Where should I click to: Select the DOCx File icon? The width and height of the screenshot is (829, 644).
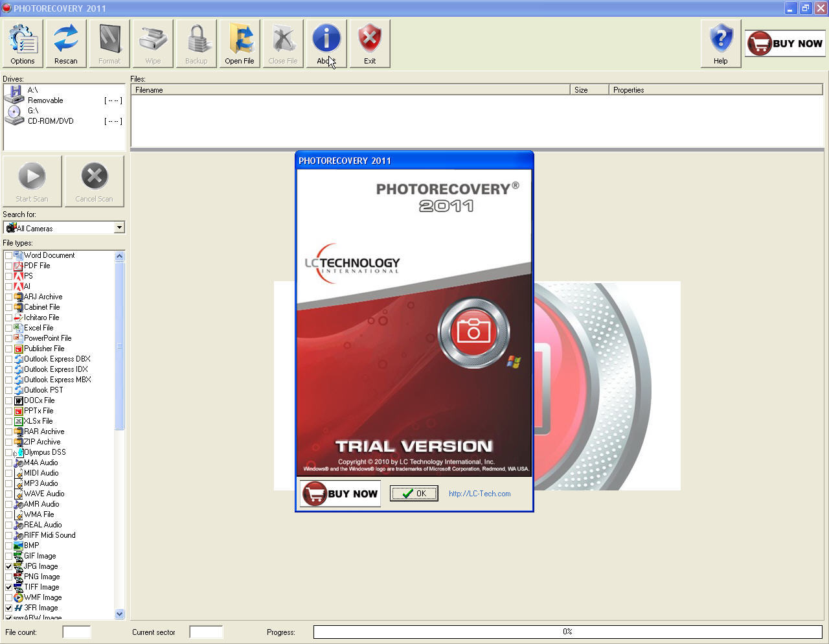click(x=18, y=400)
